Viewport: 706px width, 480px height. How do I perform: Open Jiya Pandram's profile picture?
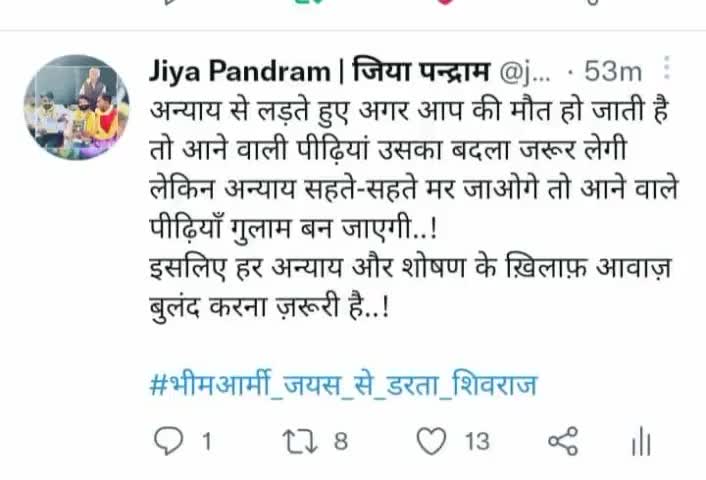[x=77, y=107]
